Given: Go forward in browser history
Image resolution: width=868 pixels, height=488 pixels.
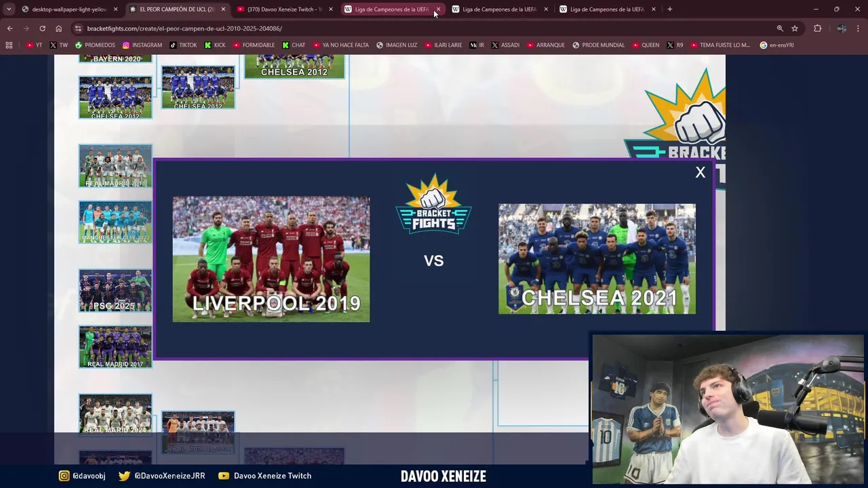Looking at the screenshot, I should [x=26, y=28].
